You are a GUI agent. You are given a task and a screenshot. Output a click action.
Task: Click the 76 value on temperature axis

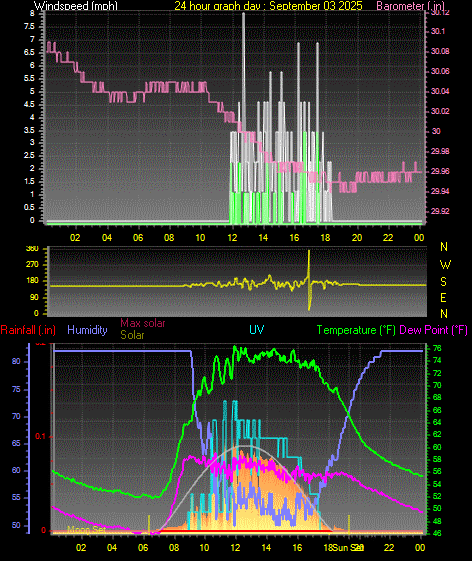point(437,348)
